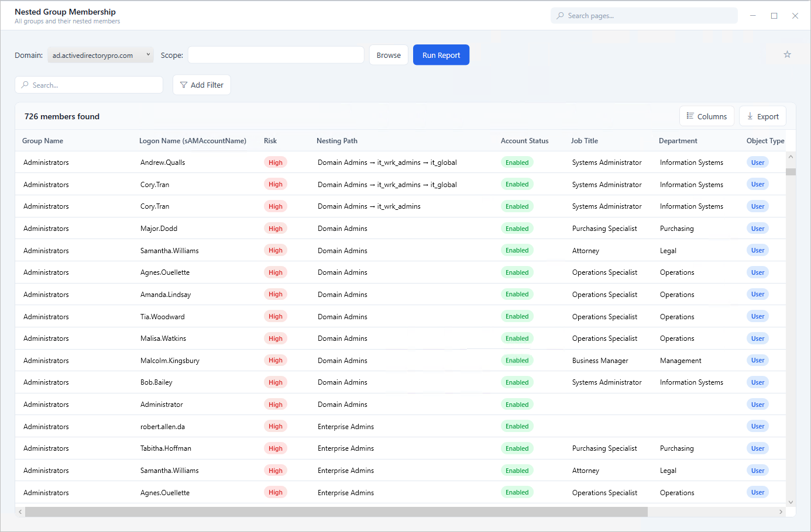This screenshot has width=811, height=532.
Task: Click the 726 members found label
Action: click(x=62, y=116)
